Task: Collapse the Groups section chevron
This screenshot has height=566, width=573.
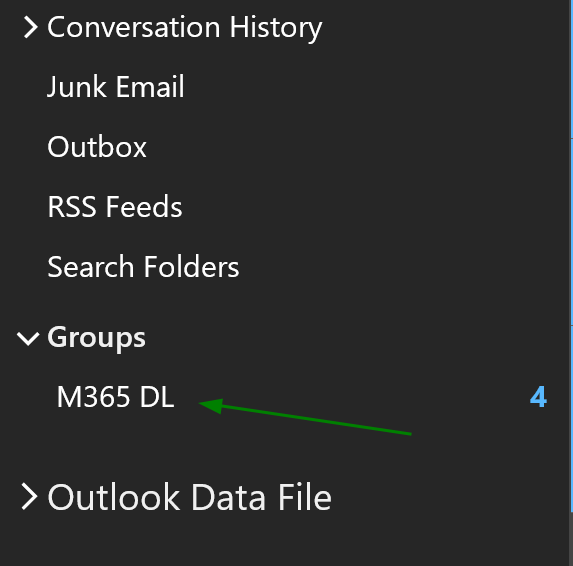Action: tap(28, 338)
